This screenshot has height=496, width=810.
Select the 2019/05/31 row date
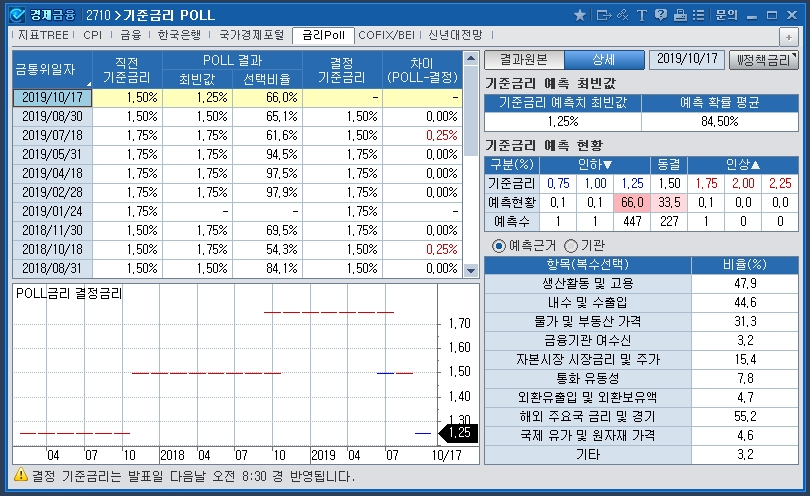point(52,154)
